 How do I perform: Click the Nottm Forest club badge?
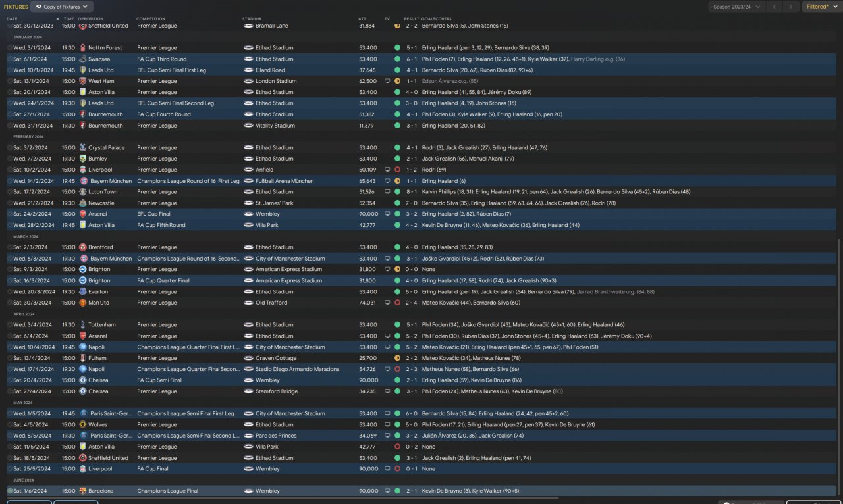pyautogui.click(x=82, y=48)
